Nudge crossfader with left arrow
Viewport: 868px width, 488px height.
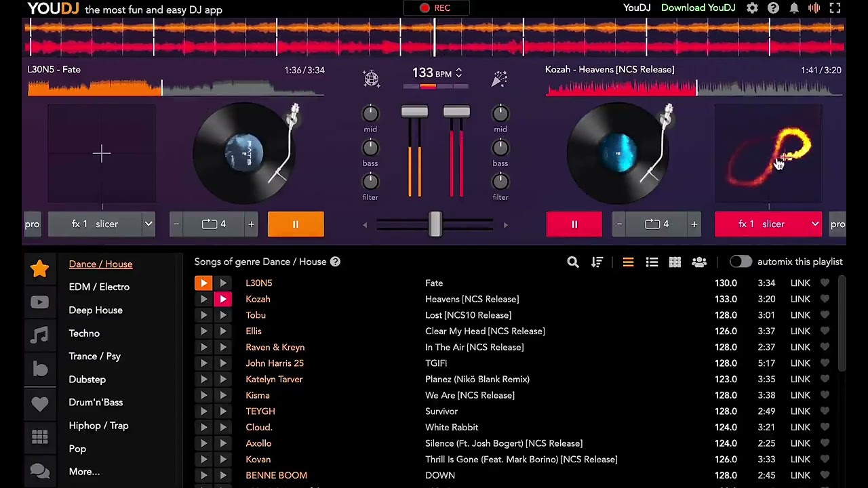(365, 225)
